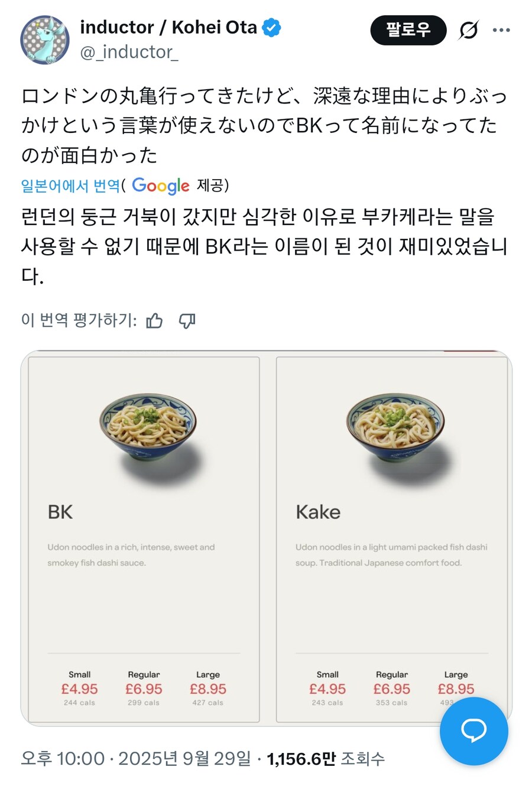Click the translated Korean tweet text
Viewport: 532px width, 786px height.
(264, 246)
